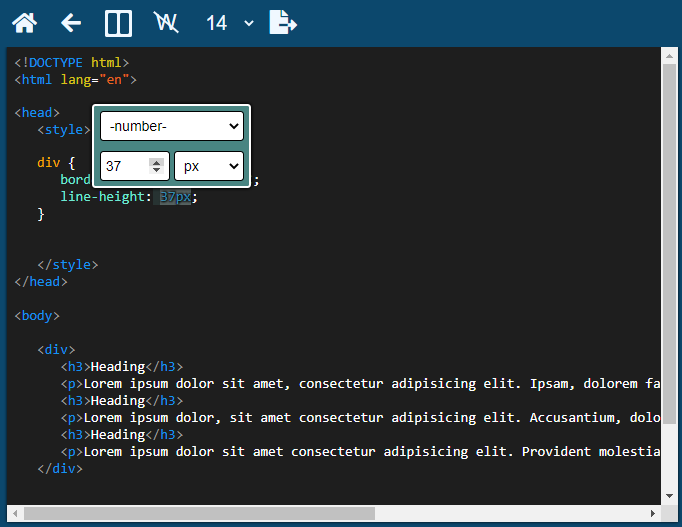
Task: Decrement the number value with down spinner
Action: pyautogui.click(x=156, y=170)
